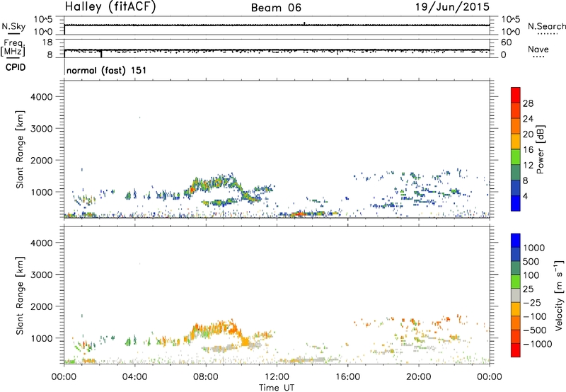Click the velocity panel 'Slant Range [km]' label
Screen dimensions: 566x392
pyautogui.click(x=20, y=296)
